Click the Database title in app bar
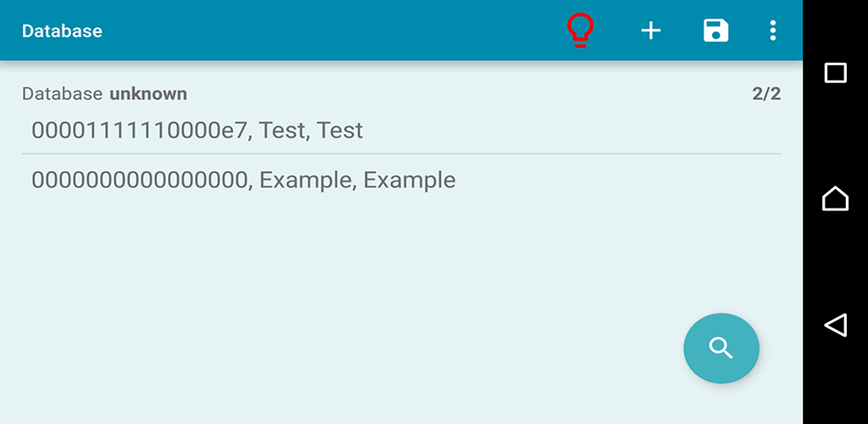Image resolution: width=868 pixels, height=424 pixels. click(x=62, y=31)
